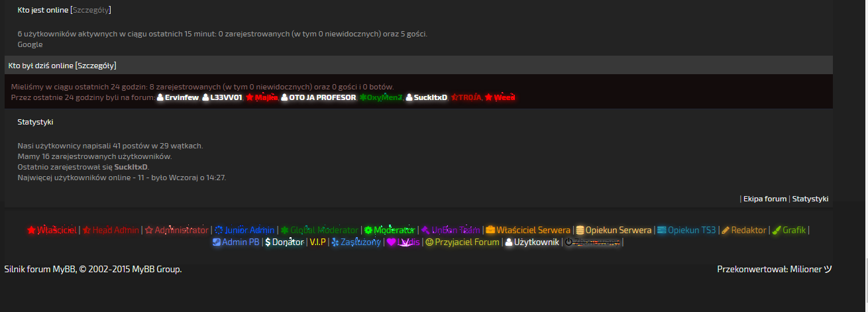This screenshot has height=312, width=868.
Task: Click the Junior Admin dashed-circle icon
Action: (219, 230)
